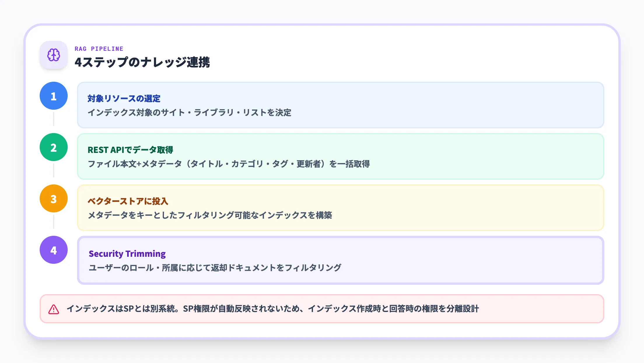
Task: Select the Security Trimming heading
Action: [127, 254]
